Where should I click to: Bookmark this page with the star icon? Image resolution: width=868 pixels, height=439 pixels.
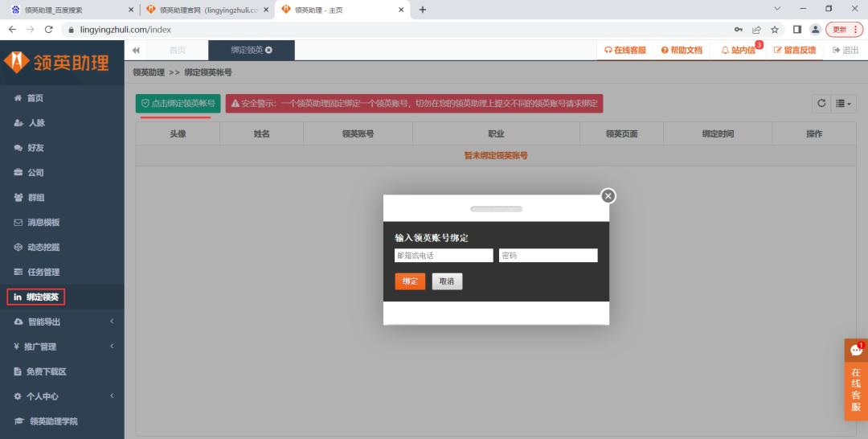(x=775, y=30)
